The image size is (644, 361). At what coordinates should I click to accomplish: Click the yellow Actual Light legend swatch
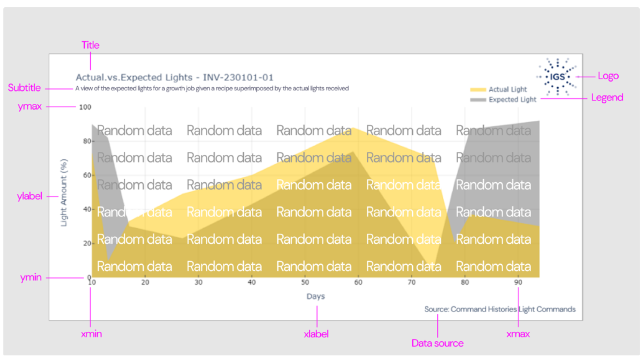pos(478,90)
